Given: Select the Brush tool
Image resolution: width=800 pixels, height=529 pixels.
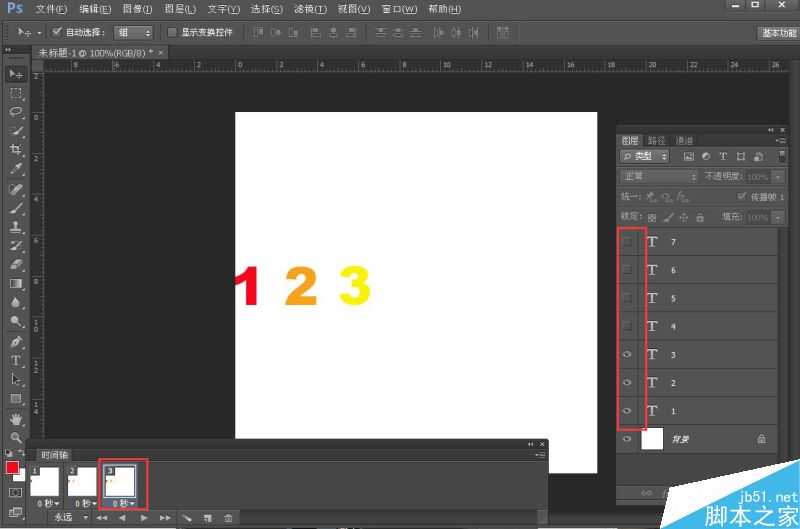Looking at the screenshot, I should [x=16, y=208].
